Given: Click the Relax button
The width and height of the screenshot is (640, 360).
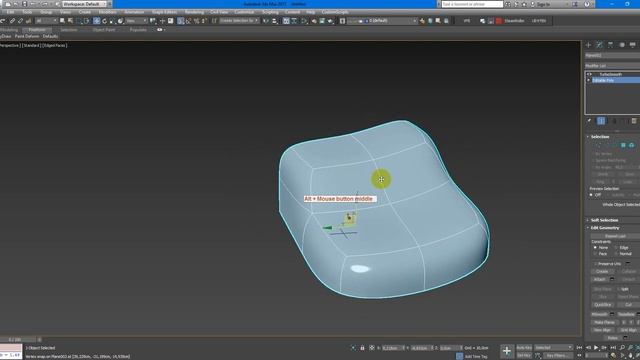Looking at the screenshot, I should pyautogui.click(x=612, y=338).
